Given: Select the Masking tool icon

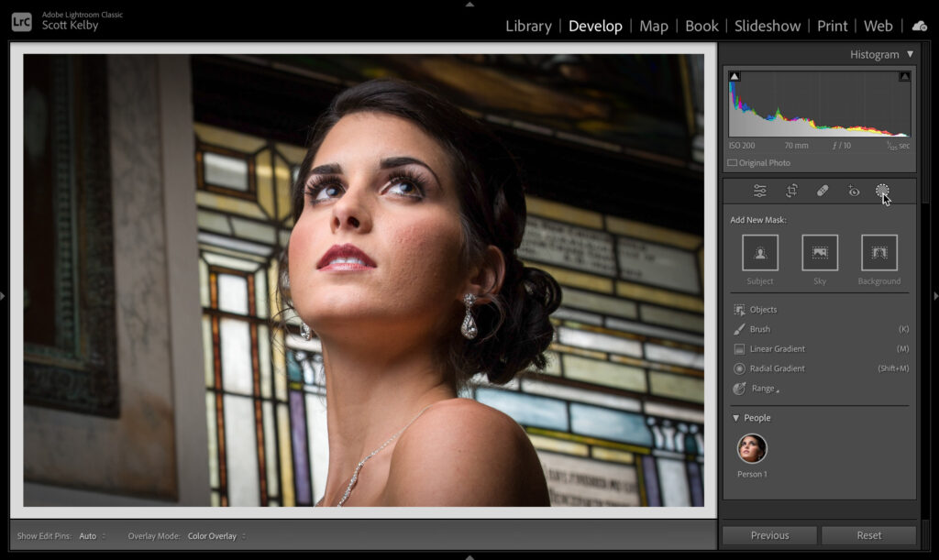Looking at the screenshot, I should pyautogui.click(x=882, y=191).
